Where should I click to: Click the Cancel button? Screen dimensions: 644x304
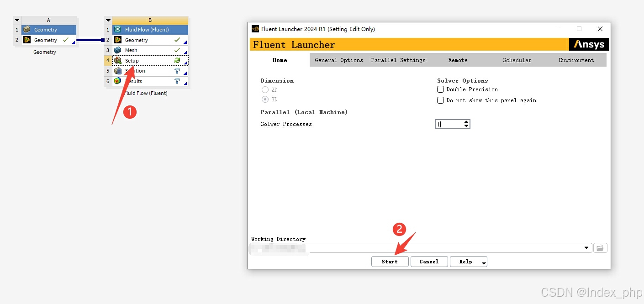[x=429, y=262]
